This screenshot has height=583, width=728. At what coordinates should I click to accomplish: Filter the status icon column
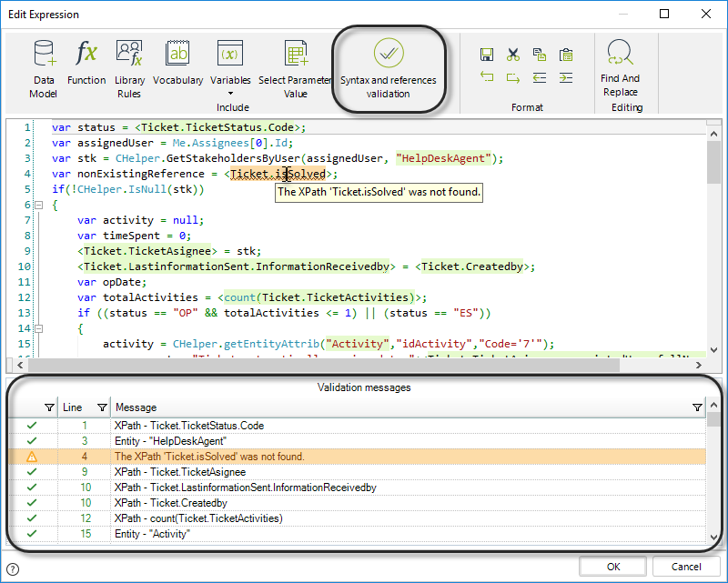(x=49, y=407)
